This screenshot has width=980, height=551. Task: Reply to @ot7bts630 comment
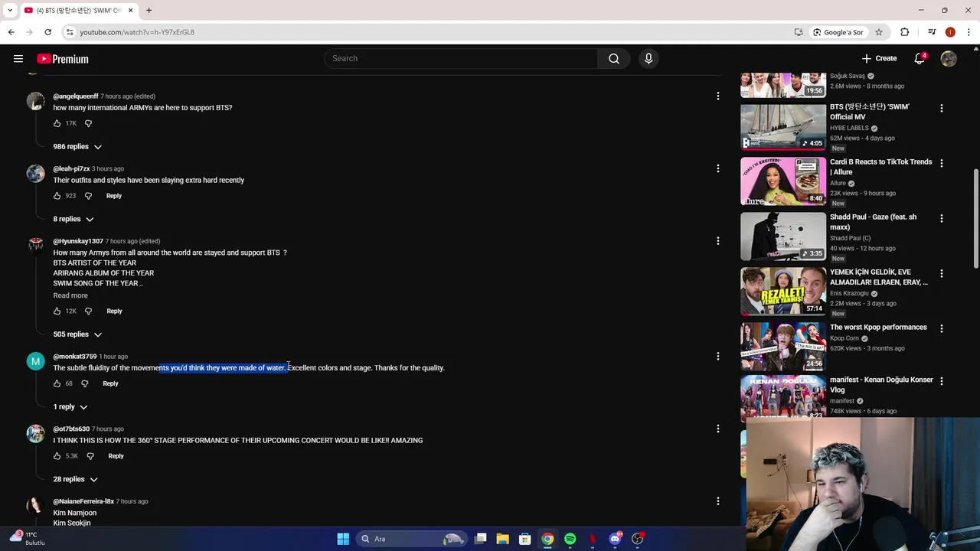tap(116, 456)
